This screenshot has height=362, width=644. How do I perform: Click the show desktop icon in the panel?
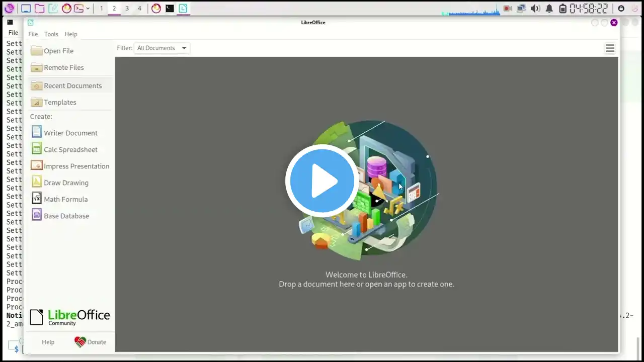26,8
